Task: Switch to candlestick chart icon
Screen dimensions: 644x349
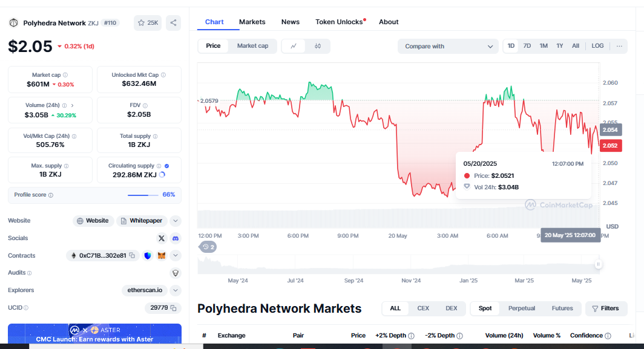Action: click(x=318, y=46)
